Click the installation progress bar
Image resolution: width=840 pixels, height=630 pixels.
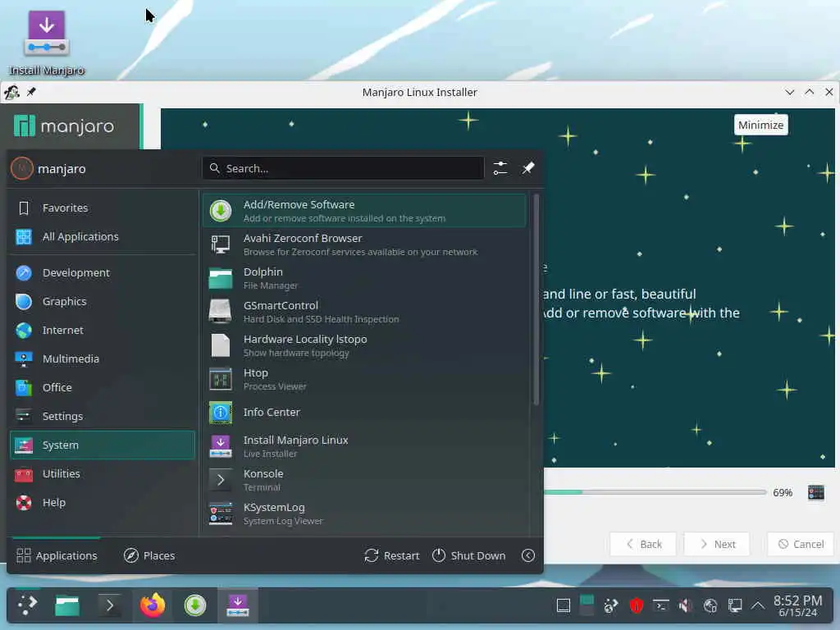click(x=655, y=492)
